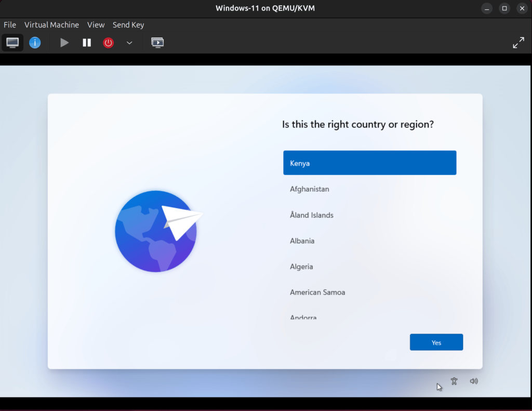Select Algeria in the country list
Viewport: 532px width, 411px height.
pyautogui.click(x=369, y=266)
